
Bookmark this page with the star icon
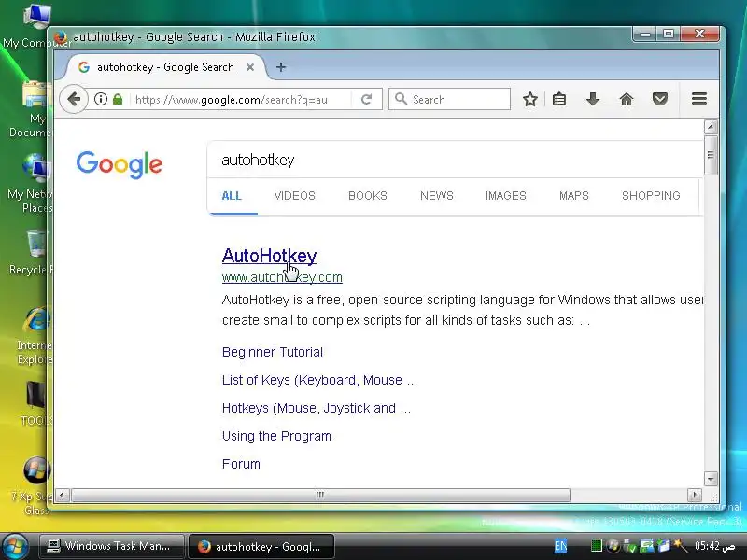pos(529,99)
